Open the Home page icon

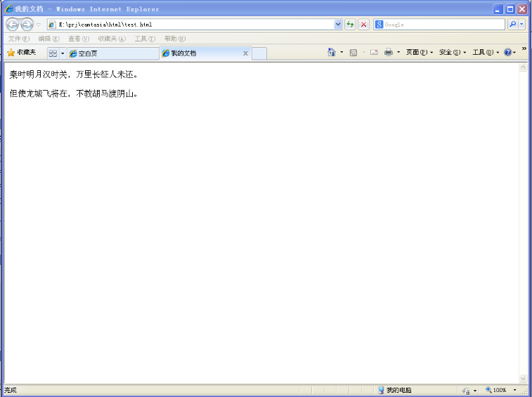pyautogui.click(x=331, y=53)
